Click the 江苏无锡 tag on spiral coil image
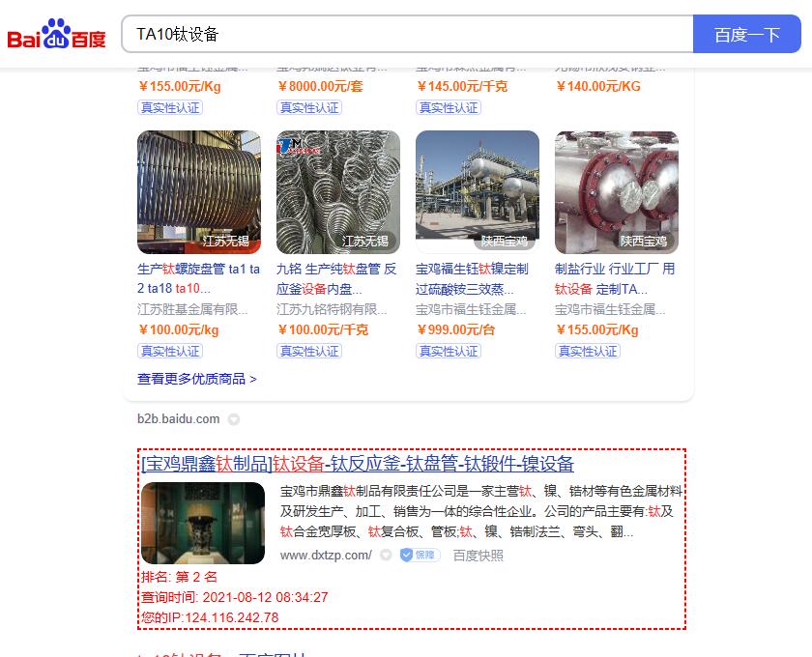Viewport: 812px width, 657px height. click(226, 241)
